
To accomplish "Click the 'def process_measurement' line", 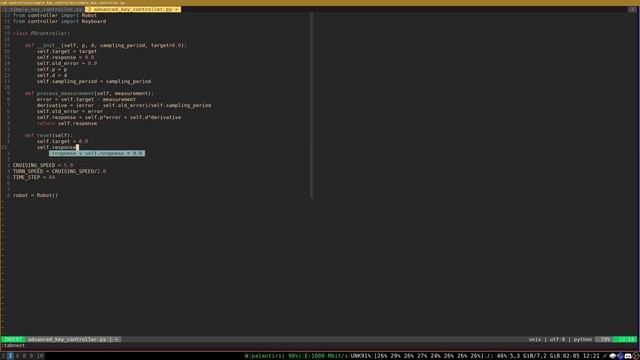I will click(x=89, y=93).
